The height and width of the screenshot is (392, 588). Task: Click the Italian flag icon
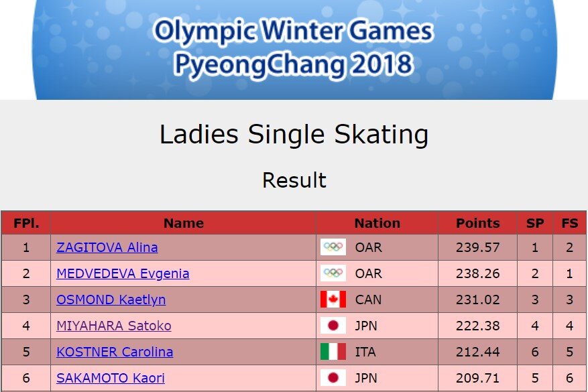(333, 352)
